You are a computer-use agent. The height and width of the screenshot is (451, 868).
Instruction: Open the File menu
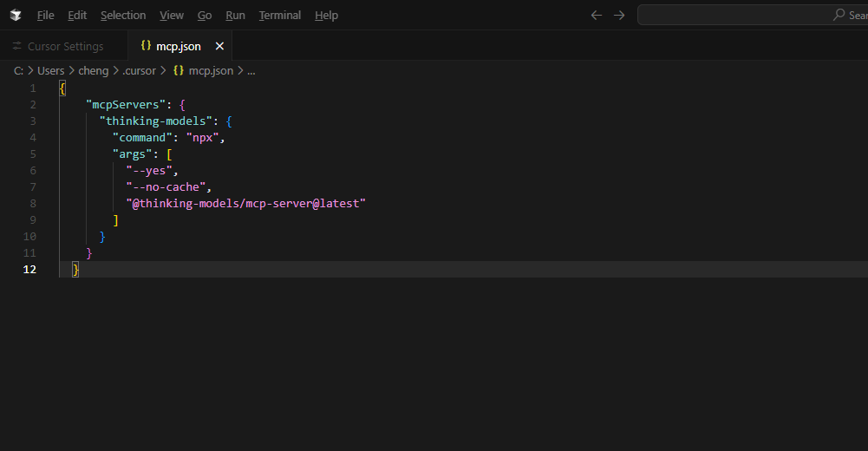point(45,16)
